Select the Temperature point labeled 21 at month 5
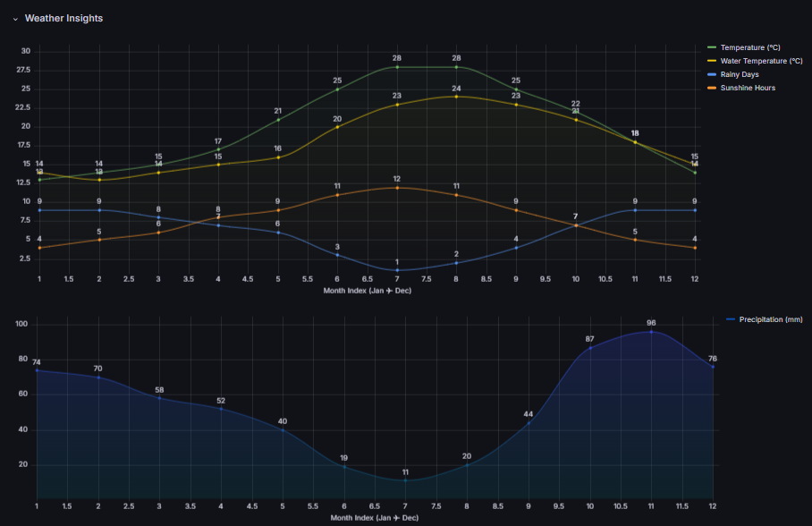 [278, 120]
